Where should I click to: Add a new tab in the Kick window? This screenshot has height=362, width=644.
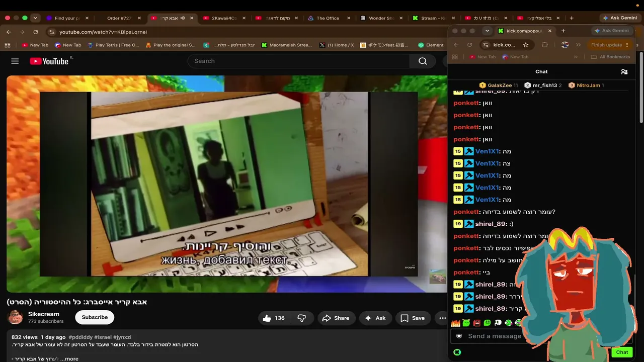(563, 31)
